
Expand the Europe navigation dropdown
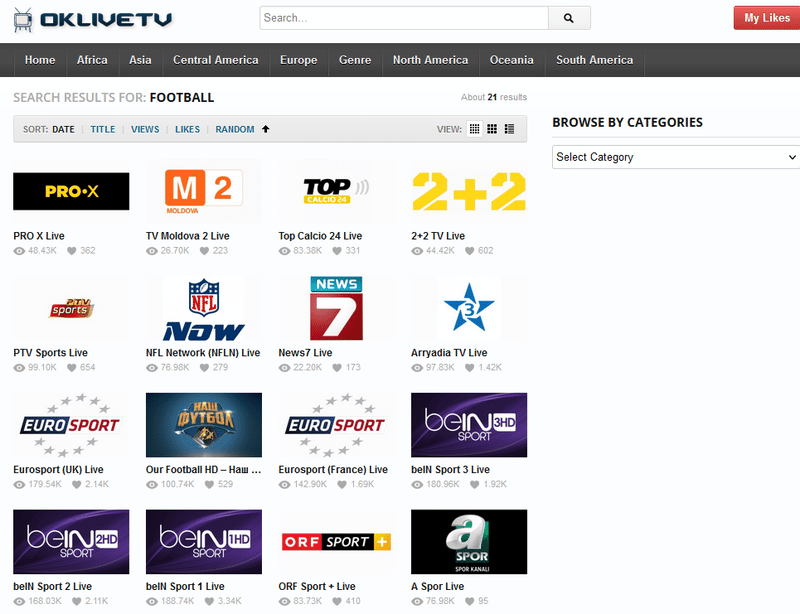pyautogui.click(x=298, y=60)
